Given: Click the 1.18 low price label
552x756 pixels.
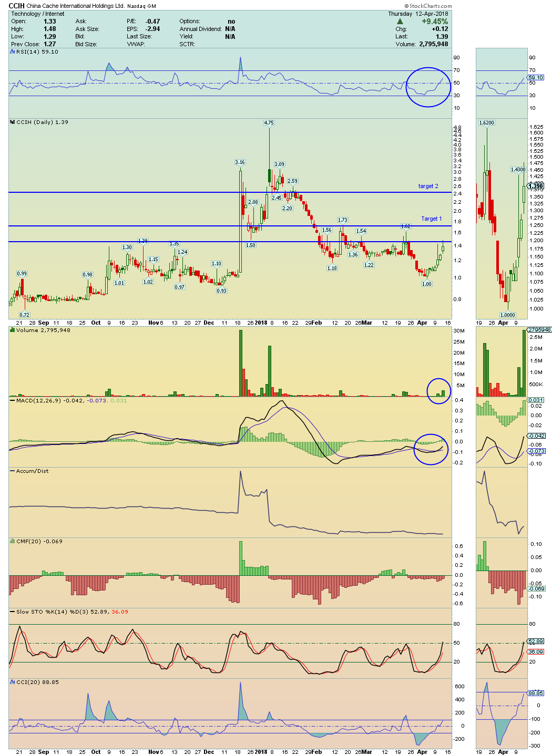Looking at the screenshot, I should pos(332,268).
